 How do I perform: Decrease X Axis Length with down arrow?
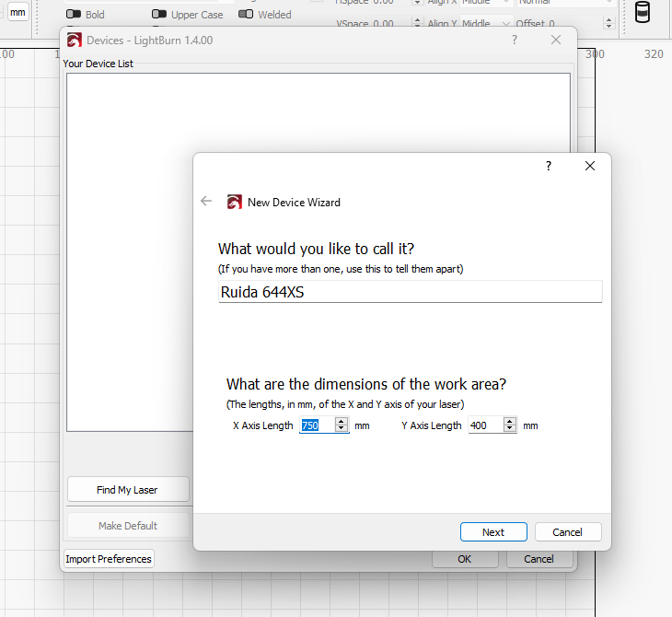(342, 429)
